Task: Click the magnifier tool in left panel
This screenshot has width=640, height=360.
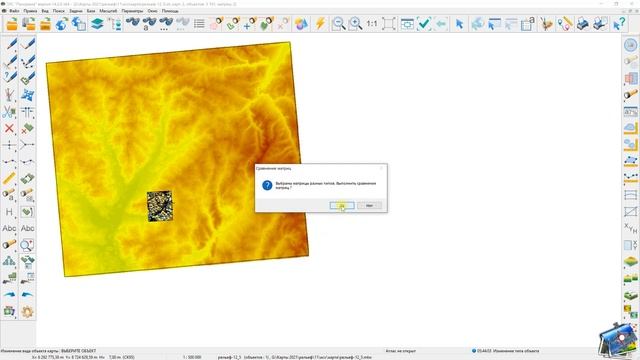Action: point(27,245)
